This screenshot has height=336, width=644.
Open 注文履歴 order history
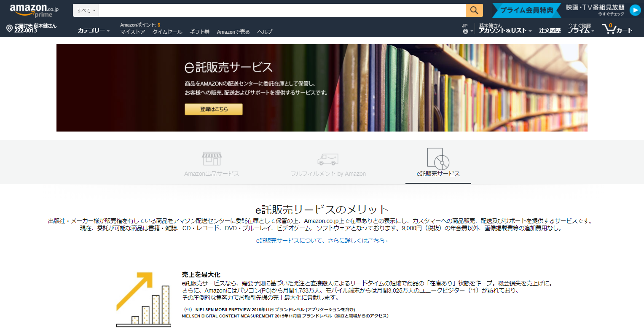(x=550, y=30)
